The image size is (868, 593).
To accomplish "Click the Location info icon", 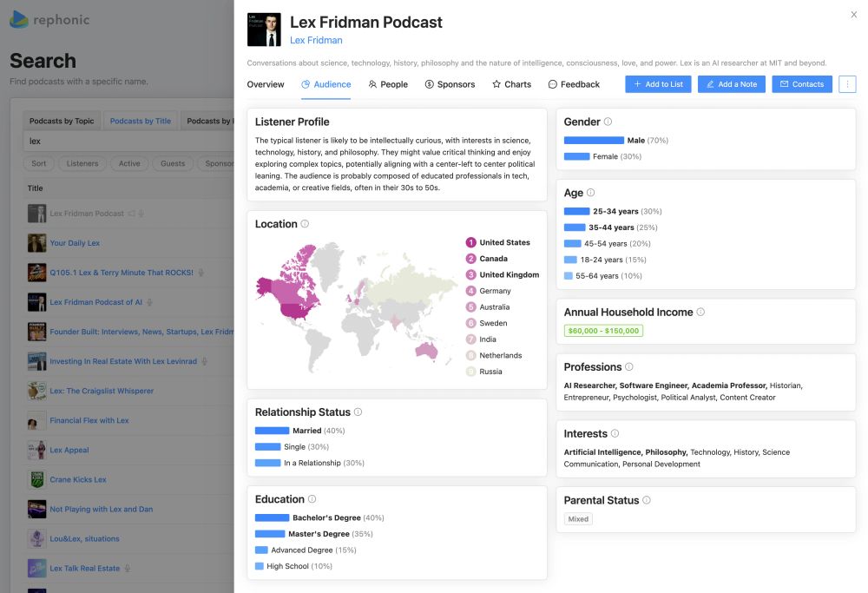I will (x=305, y=224).
